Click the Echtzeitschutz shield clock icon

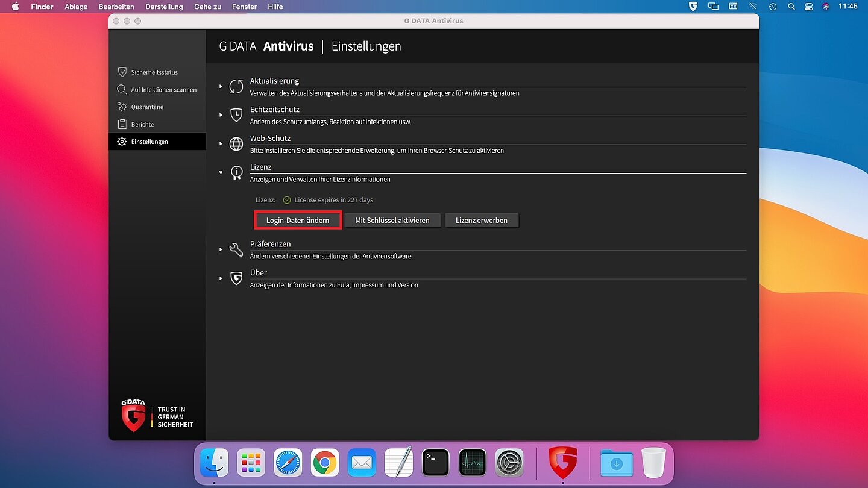236,115
